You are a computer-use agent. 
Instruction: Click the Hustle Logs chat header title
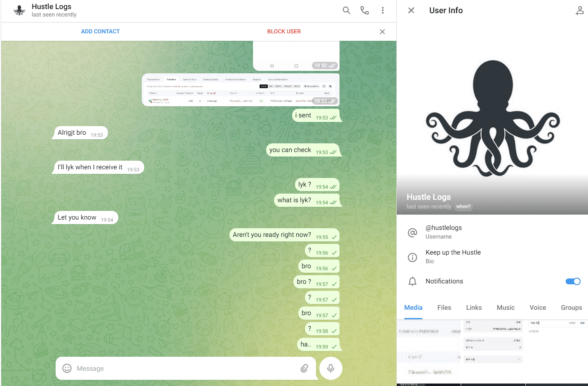pos(52,7)
